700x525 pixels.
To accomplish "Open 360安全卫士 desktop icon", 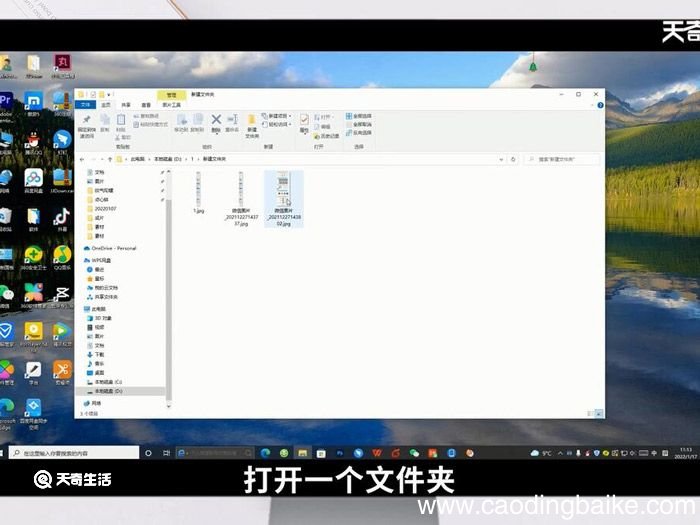I will pyautogui.click(x=33, y=258).
